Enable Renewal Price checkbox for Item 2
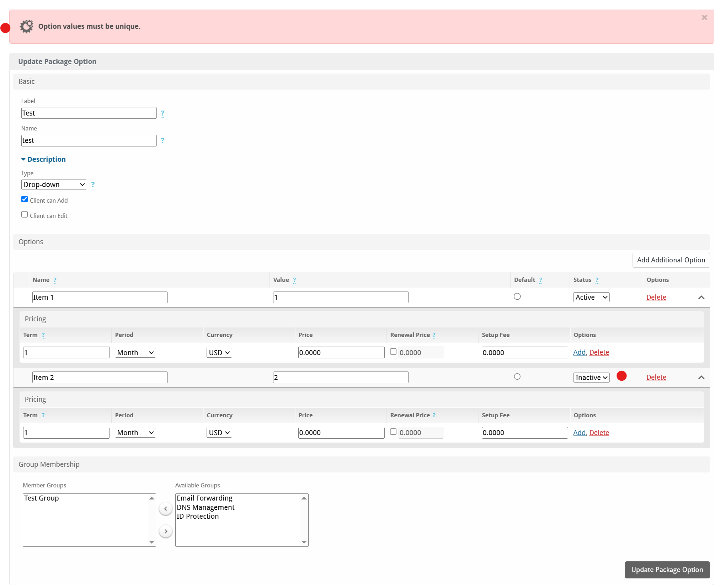The height and width of the screenshot is (588, 720). point(393,432)
